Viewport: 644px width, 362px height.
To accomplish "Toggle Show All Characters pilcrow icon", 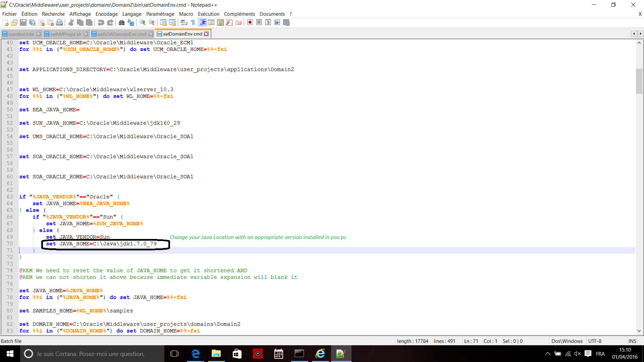I will pos(193,22).
